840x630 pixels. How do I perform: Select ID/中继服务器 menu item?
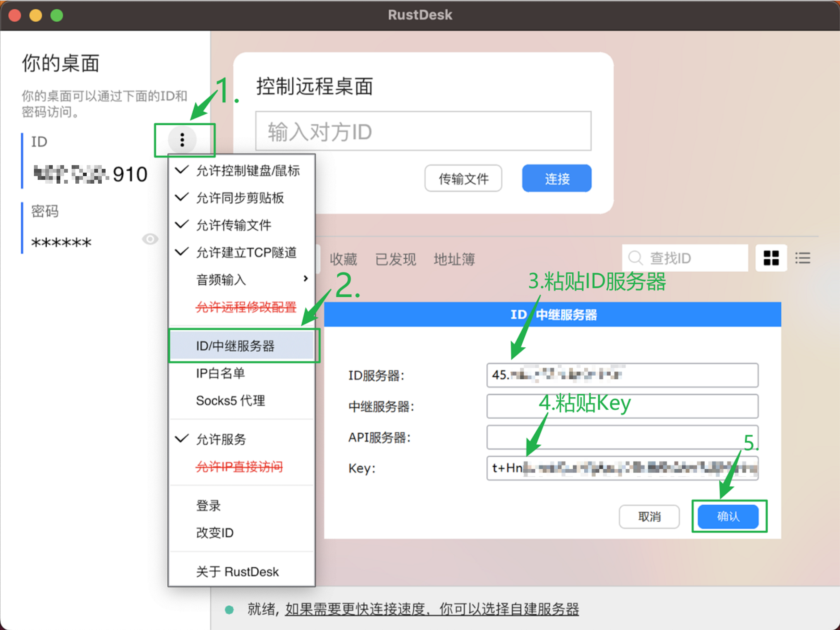235,346
